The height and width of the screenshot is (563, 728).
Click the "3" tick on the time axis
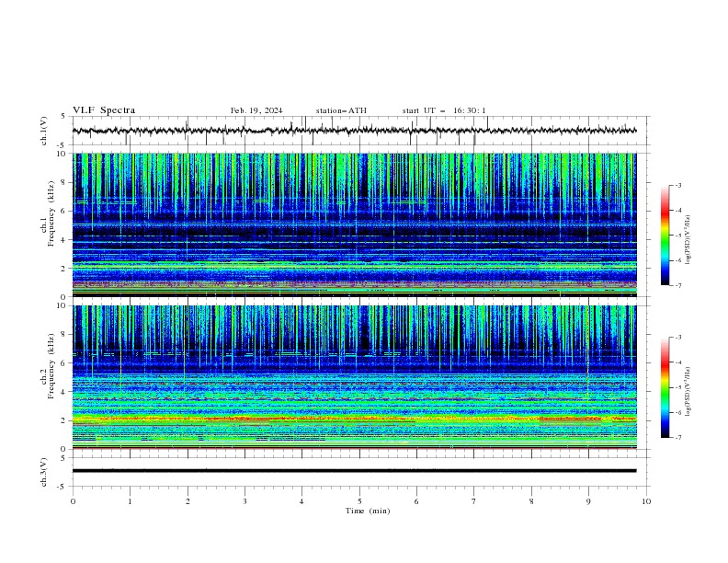coord(245,501)
